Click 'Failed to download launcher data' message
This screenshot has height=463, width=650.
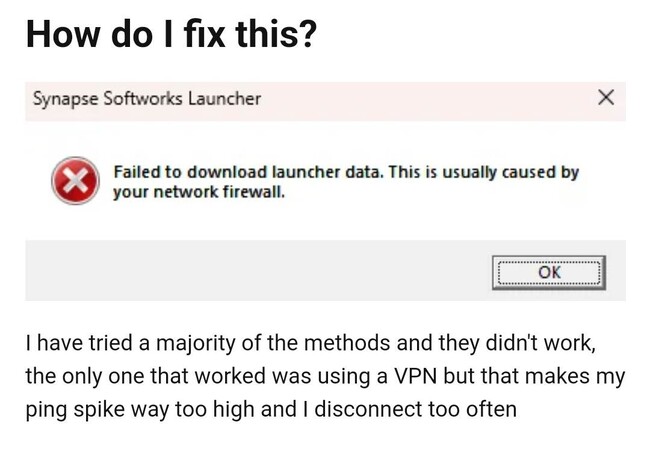point(248,172)
